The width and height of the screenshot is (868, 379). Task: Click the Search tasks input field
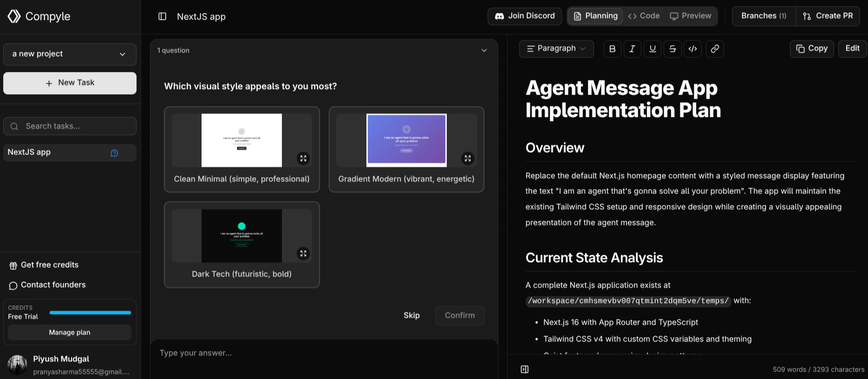tap(70, 126)
